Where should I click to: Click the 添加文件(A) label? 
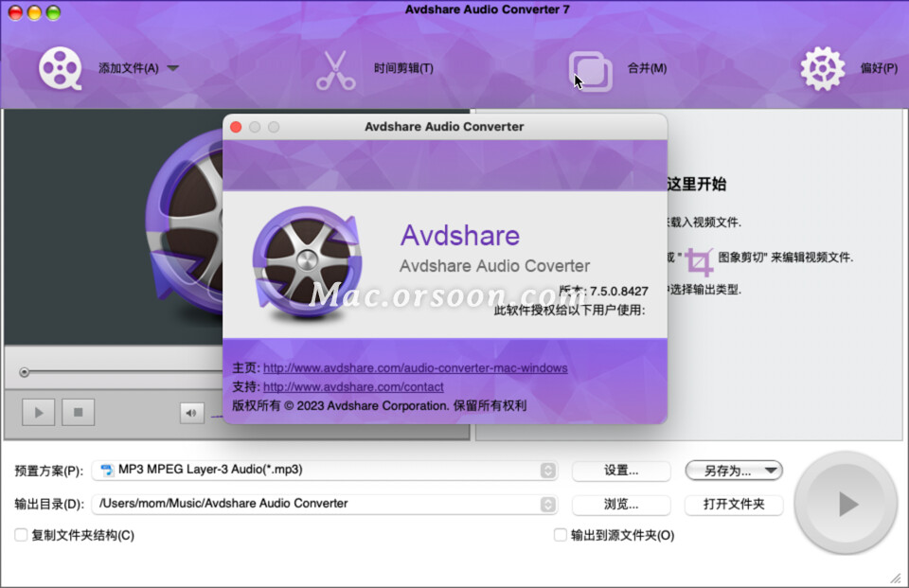click(x=129, y=68)
